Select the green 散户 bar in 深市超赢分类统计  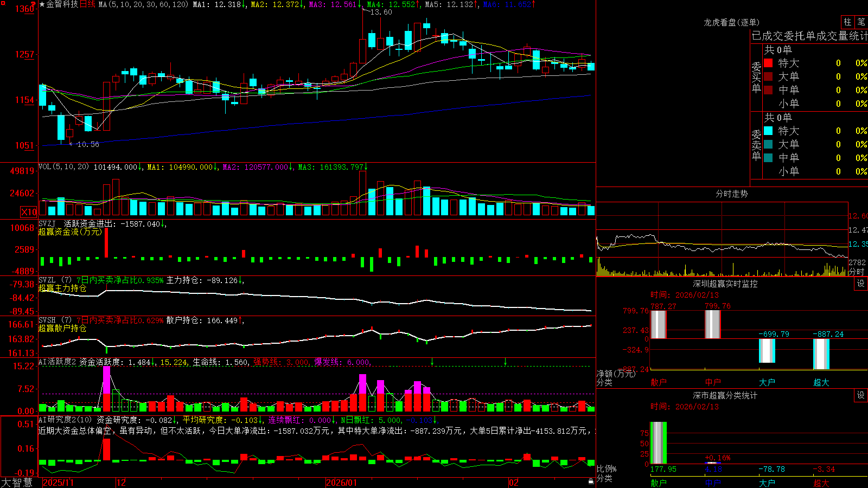[658, 443]
